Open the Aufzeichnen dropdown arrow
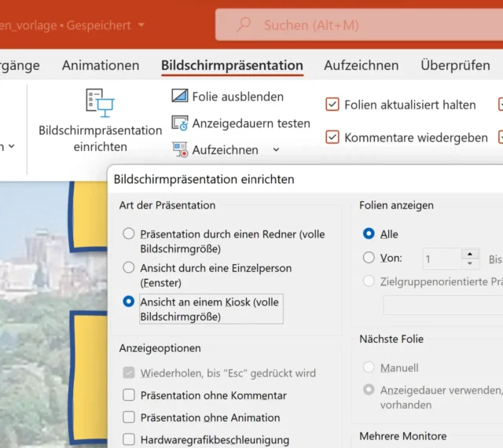503x448 pixels. click(x=276, y=149)
